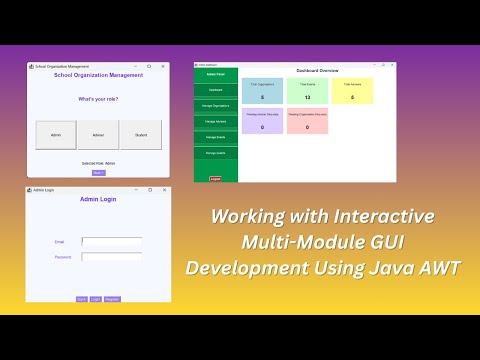Close the Admin Dashboard window
This screenshot has height=360, width=480.
pyautogui.click(x=392, y=65)
